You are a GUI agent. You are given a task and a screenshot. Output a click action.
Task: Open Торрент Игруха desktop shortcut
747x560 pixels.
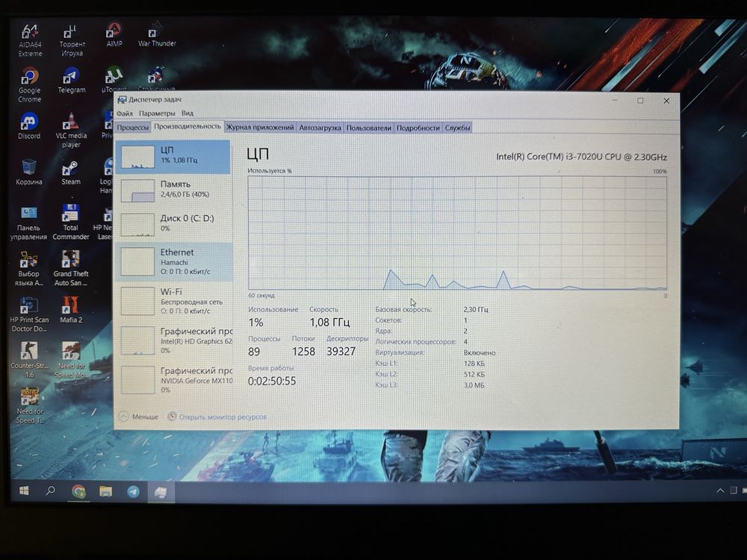click(72, 40)
